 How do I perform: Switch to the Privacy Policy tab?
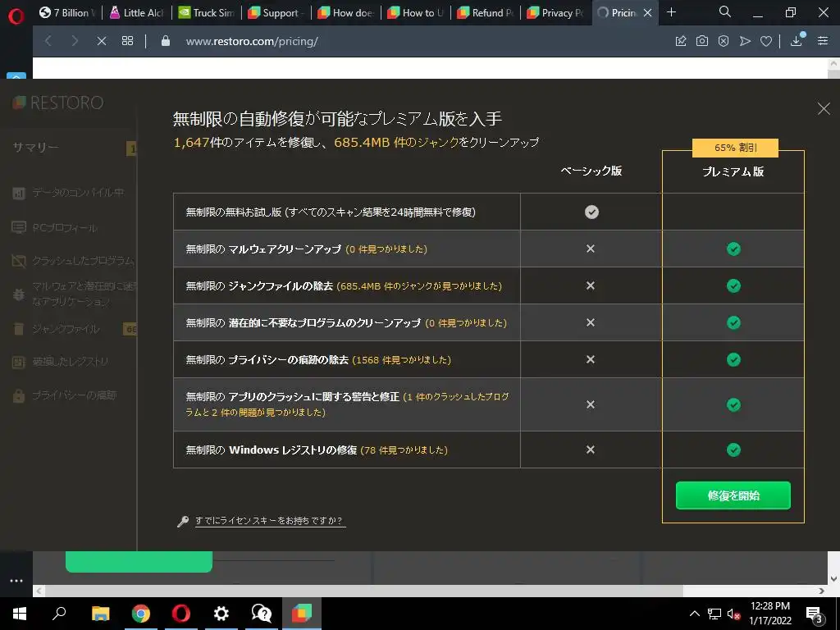coord(555,13)
